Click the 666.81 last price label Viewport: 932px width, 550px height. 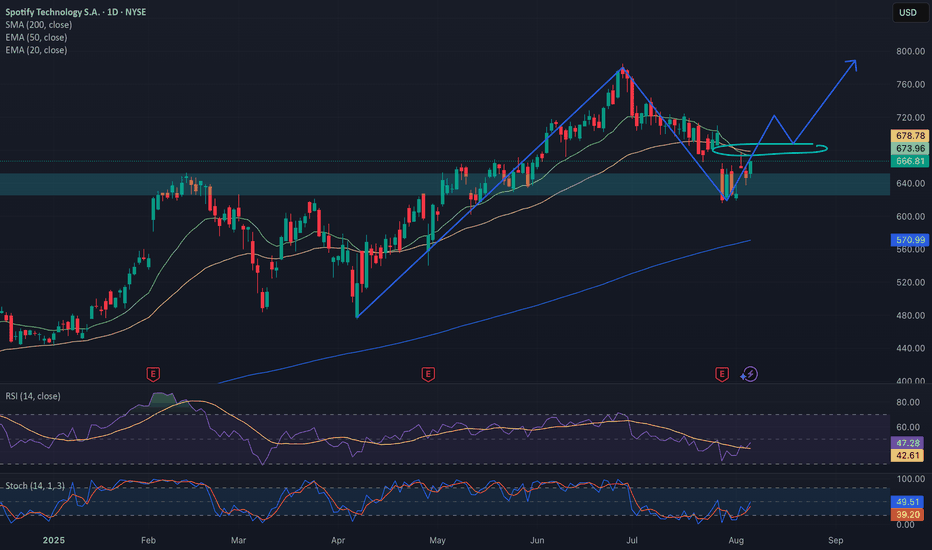click(x=910, y=161)
